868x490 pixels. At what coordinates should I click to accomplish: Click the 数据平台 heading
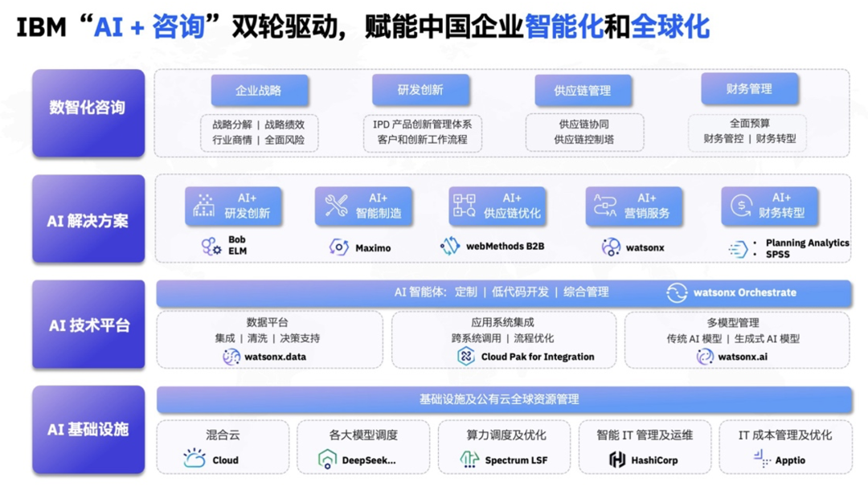tap(268, 322)
